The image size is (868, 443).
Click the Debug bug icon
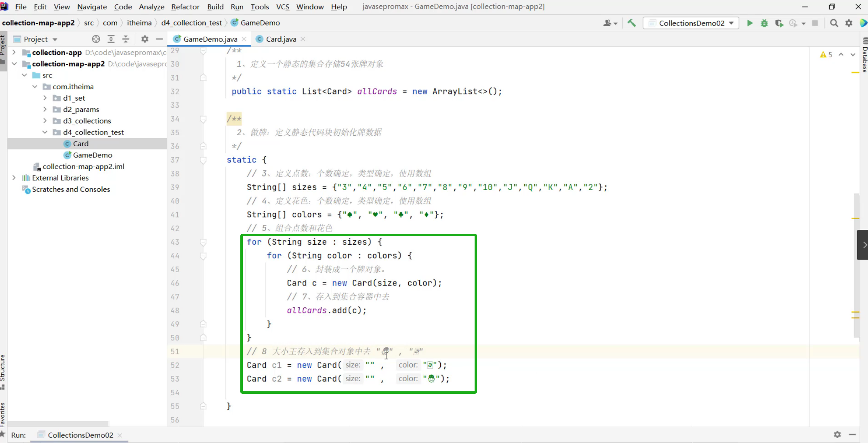[x=764, y=23]
